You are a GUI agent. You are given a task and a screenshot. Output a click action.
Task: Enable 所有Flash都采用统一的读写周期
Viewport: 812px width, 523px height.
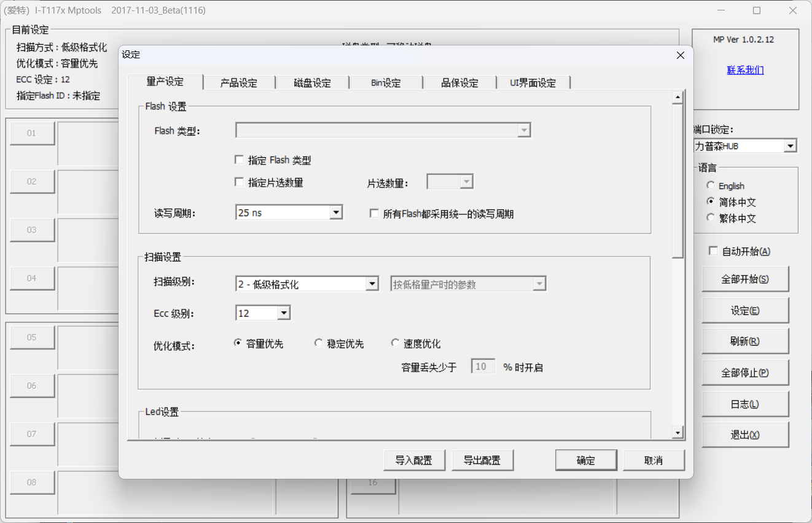[374, 213]
